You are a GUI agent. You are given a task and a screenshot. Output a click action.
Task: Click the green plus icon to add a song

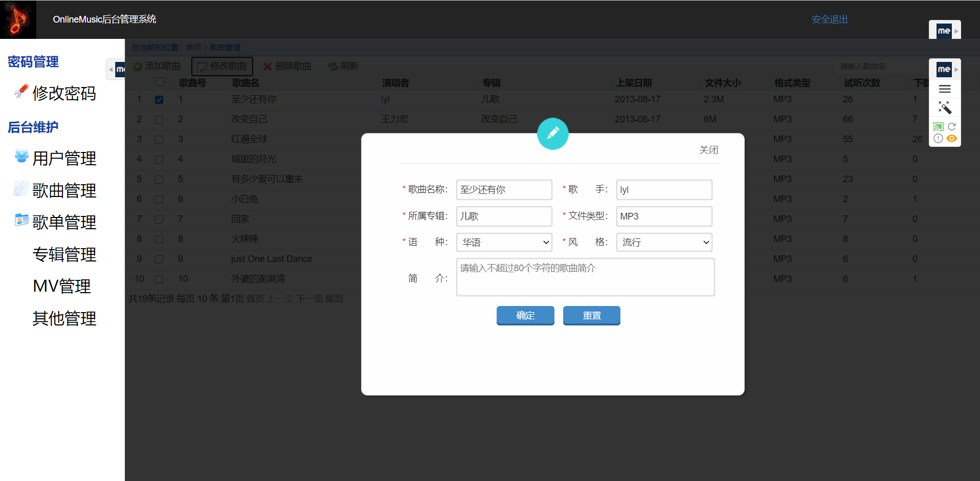click(x=137, y=66)
